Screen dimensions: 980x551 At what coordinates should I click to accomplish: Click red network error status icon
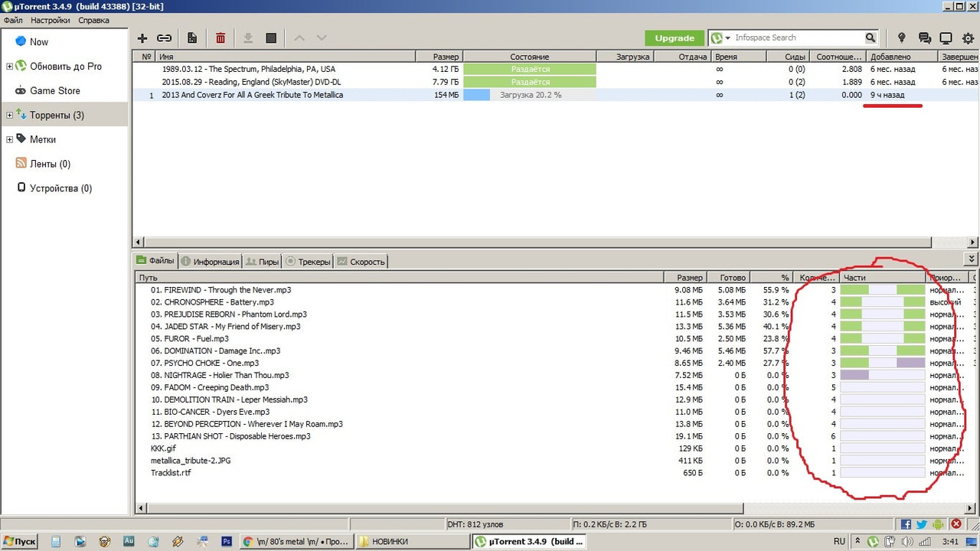956,524
